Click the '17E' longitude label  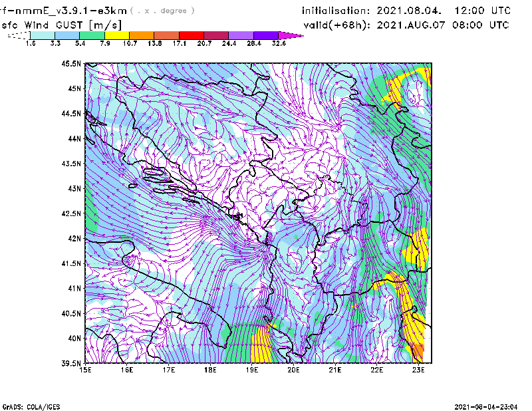[x=169, y=370]
